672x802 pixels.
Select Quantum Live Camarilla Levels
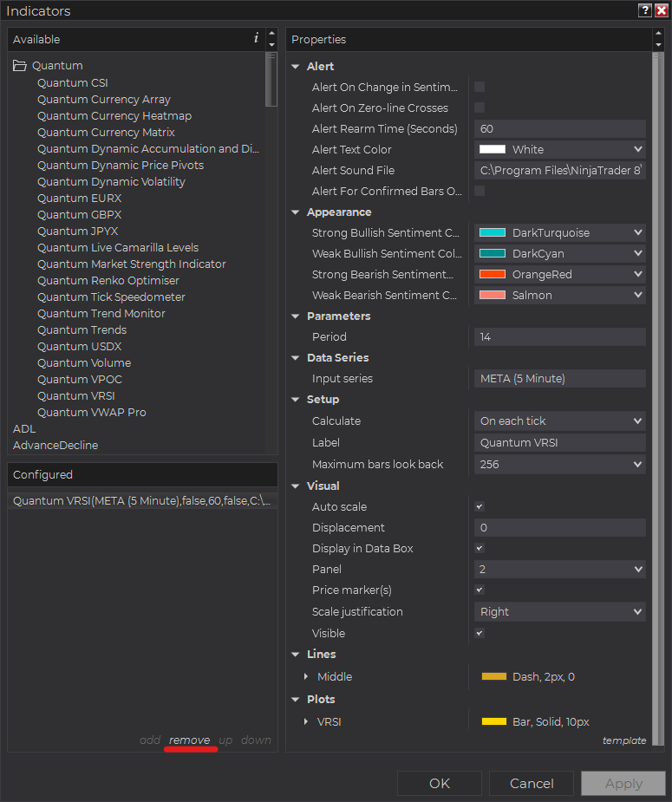point(118,248)
